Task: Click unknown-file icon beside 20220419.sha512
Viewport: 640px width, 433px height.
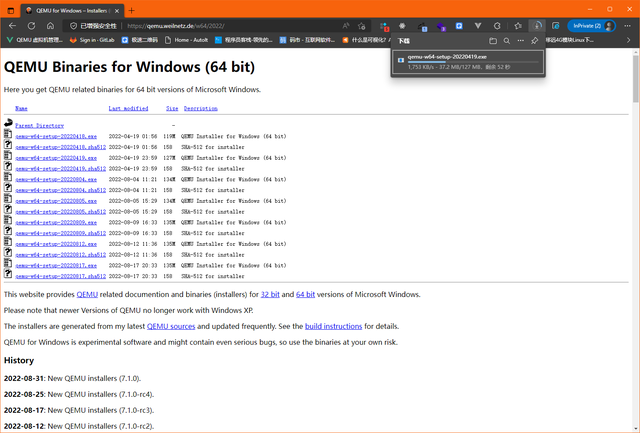Action: coord(8,166)
